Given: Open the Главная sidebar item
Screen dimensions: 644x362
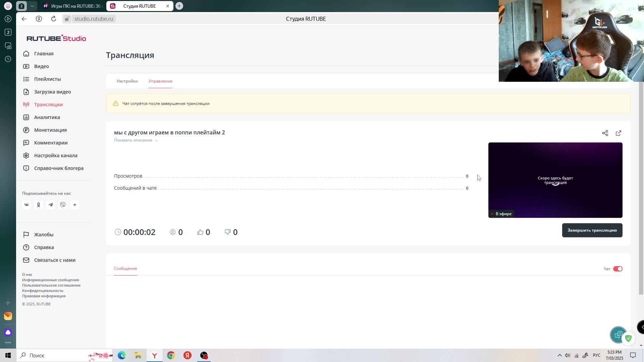Looking at the screenshot, I should point(44,54).
